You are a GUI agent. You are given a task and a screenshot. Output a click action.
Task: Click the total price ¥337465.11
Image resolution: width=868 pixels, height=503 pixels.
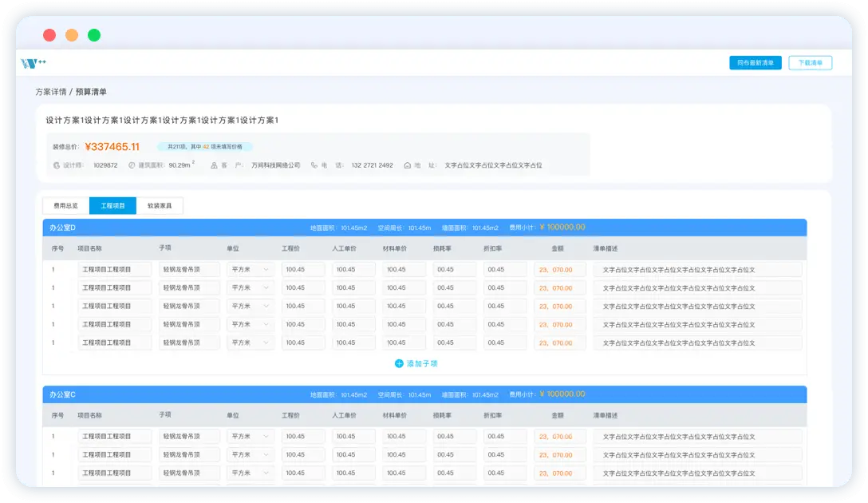112,147
